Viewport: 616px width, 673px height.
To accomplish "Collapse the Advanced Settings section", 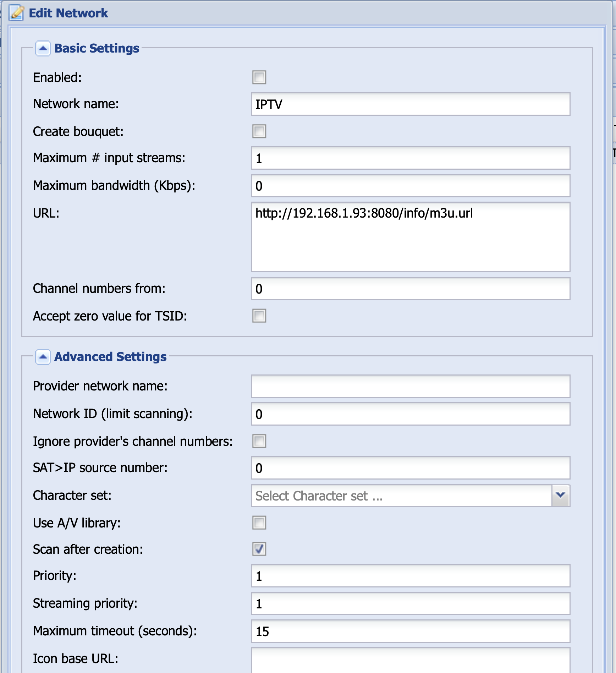I will tap(43, 357).
